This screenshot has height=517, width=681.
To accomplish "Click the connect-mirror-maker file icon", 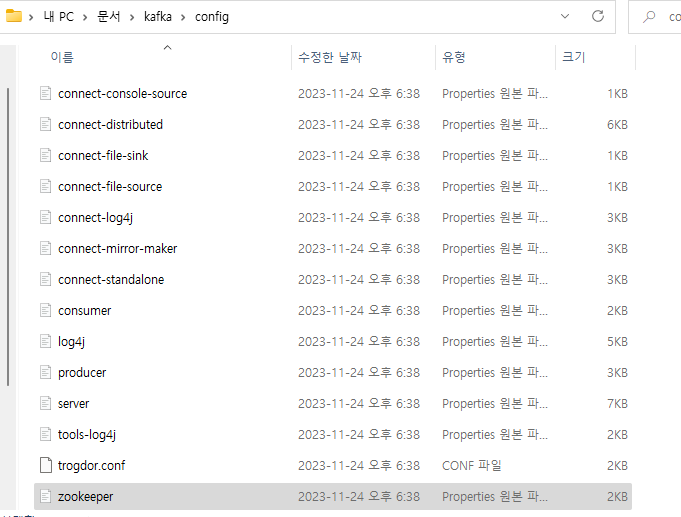I will pos(46,249).
